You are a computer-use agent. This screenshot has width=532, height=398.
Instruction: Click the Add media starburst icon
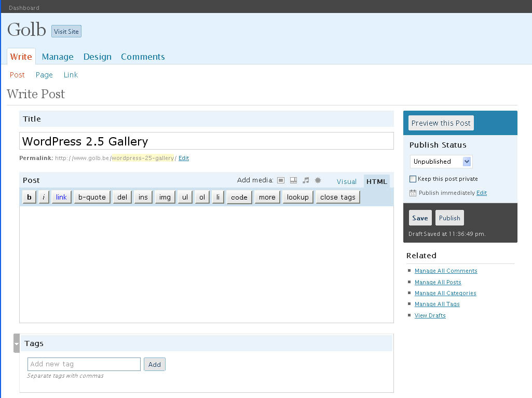[x=318, y=180]
